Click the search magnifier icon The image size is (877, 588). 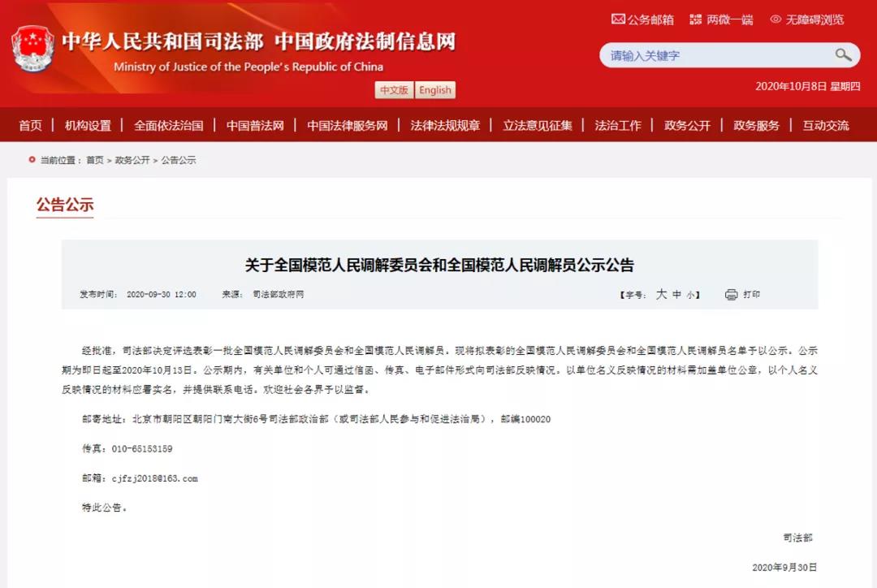pyautogui.click(x=844, y=55)
